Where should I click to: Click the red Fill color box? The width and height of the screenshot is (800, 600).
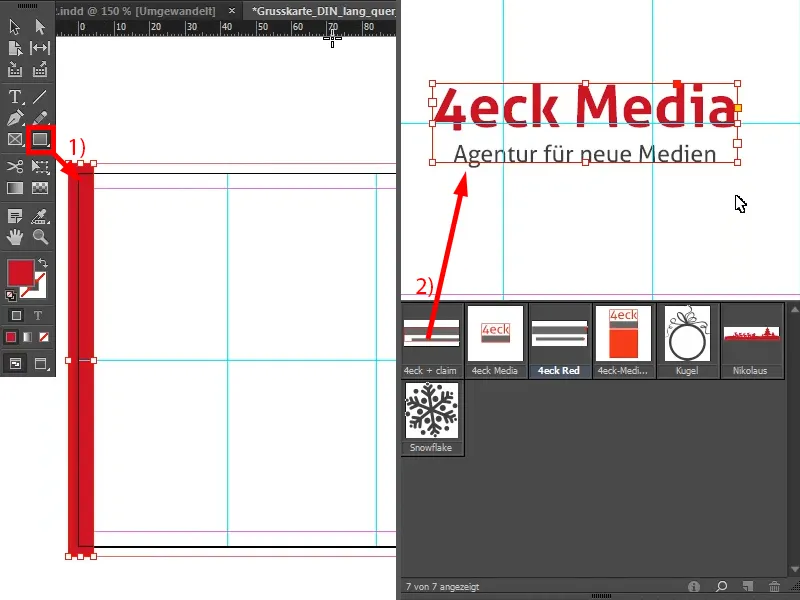[x=20, y=272]
